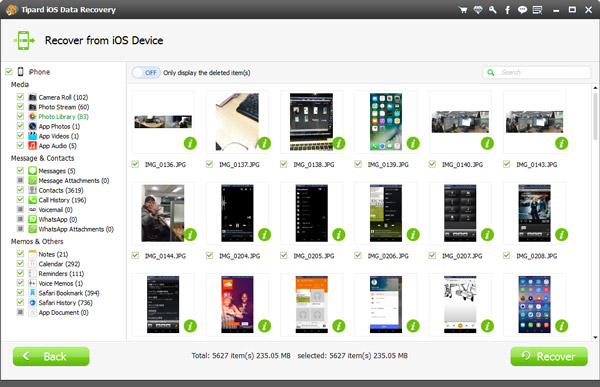Show info for IMG_0144.JPG photo

pos(190,234)
